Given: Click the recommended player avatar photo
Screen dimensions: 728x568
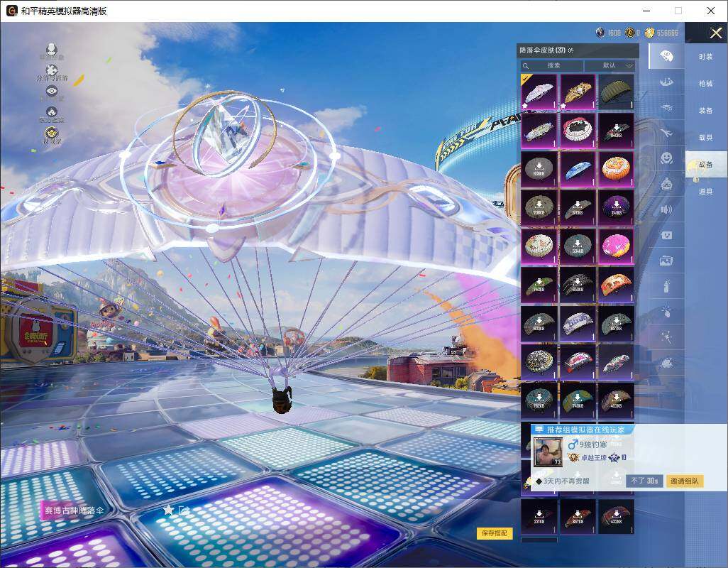Looking at the screenshot, I should pos(548,452).
